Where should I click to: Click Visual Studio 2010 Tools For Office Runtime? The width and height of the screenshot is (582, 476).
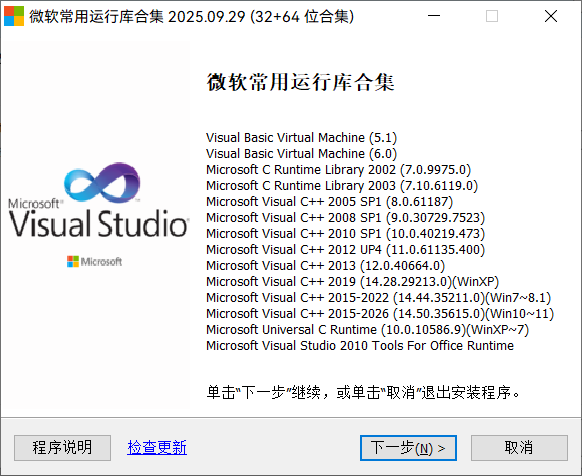click(x=360, y=345)
